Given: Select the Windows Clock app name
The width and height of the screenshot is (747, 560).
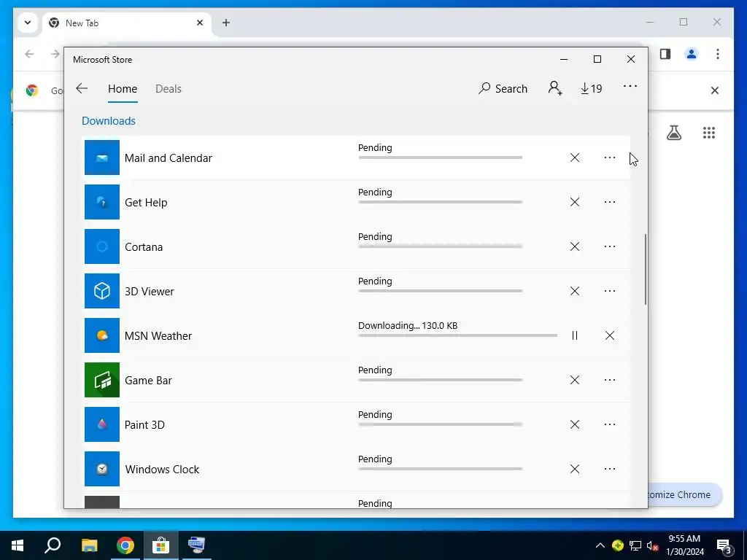Looking at the screenshot, I should coord(162,470).
